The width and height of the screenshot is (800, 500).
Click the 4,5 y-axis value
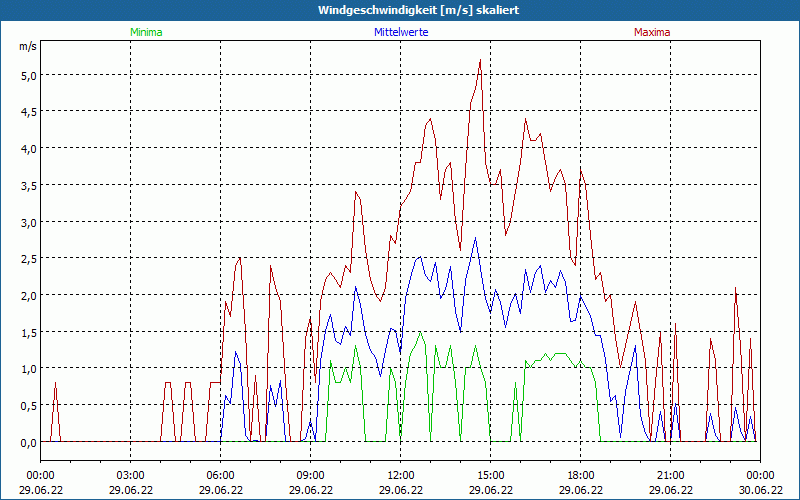(29, 112)
